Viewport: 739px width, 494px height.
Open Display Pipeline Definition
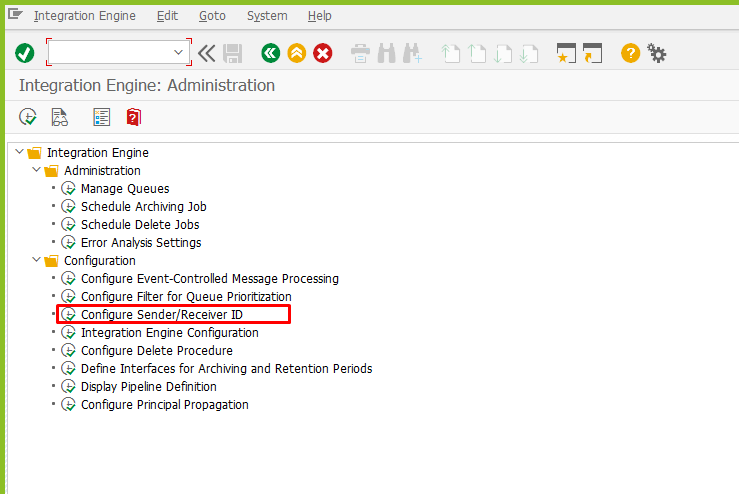(x=148, y=387)
